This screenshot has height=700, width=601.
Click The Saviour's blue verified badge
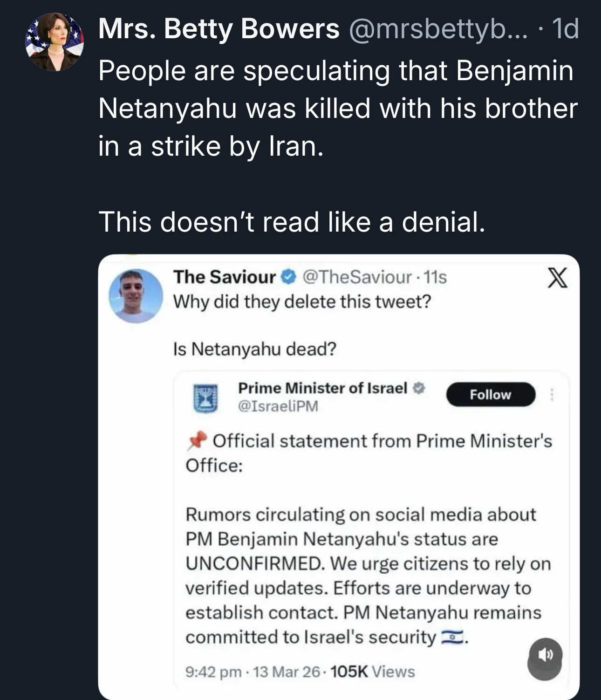pos(289,277)
